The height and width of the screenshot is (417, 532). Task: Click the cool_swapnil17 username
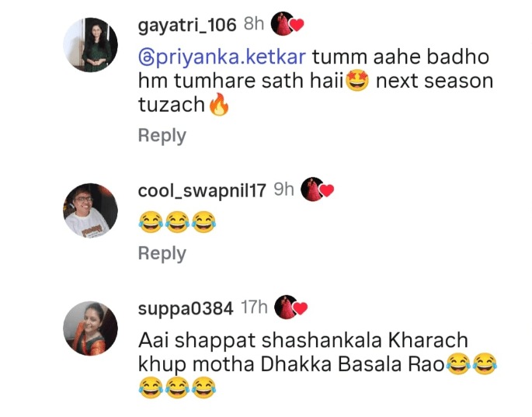pos(202,191)
